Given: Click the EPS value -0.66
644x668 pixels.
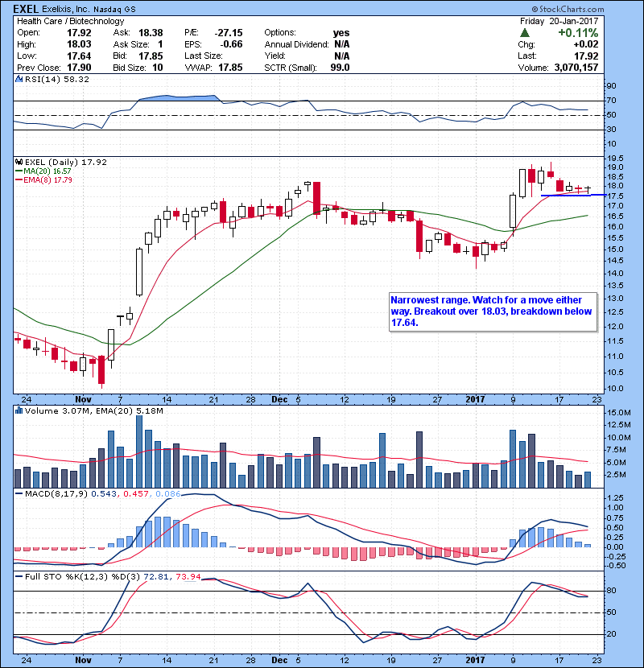Looking at the screenshot, I should [x=231, y=44].
